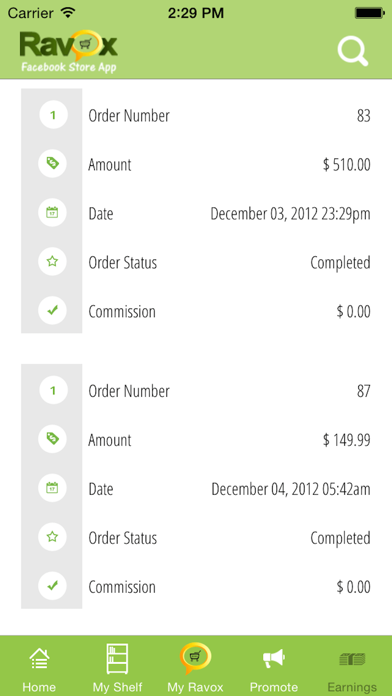Switch to the My Ravox tab
Viewport: 392px width, 696px height.
[195, 666]
